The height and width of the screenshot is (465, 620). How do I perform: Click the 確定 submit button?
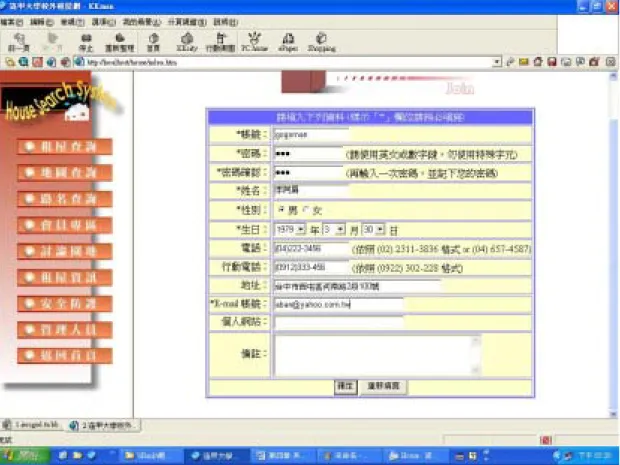coord(346,386)
